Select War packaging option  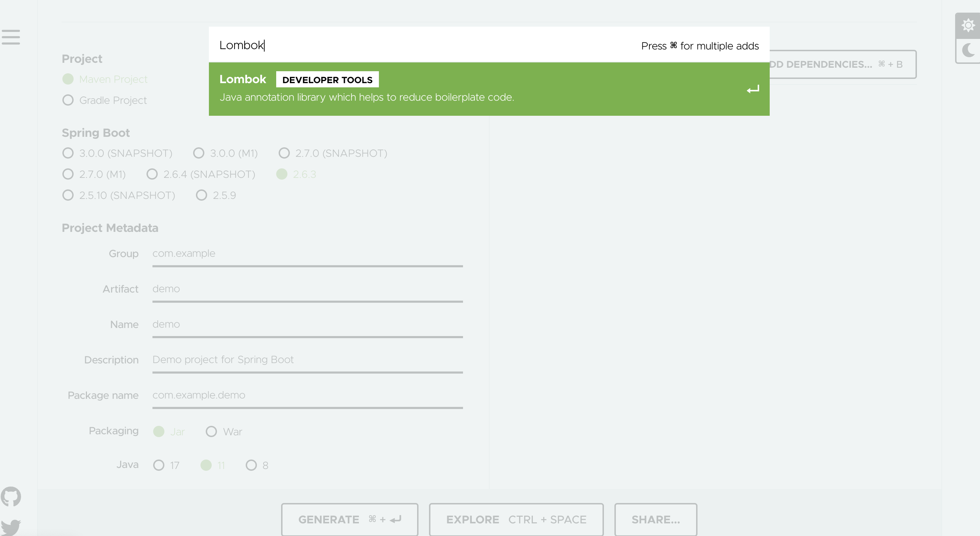(x=211, y=431)
